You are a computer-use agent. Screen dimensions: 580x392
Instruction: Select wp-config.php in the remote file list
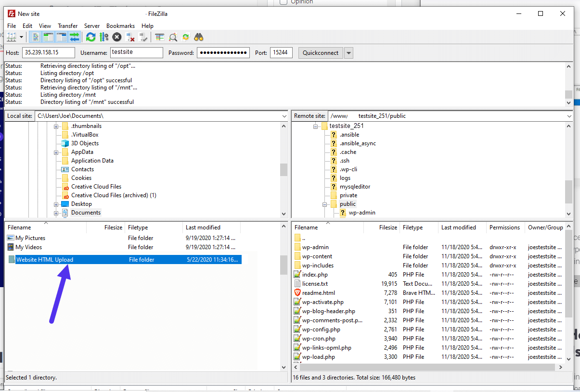pos(321,329)
